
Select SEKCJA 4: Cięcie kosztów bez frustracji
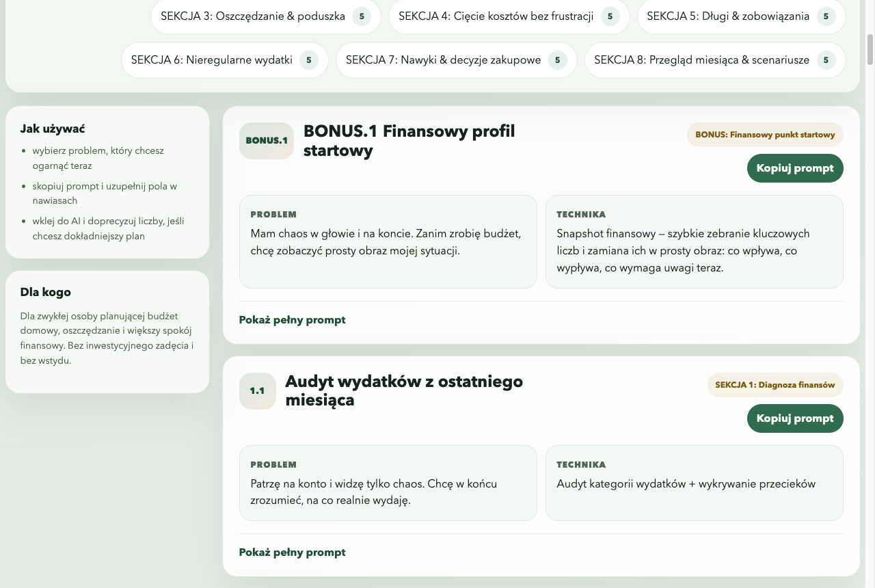[509, 16]
